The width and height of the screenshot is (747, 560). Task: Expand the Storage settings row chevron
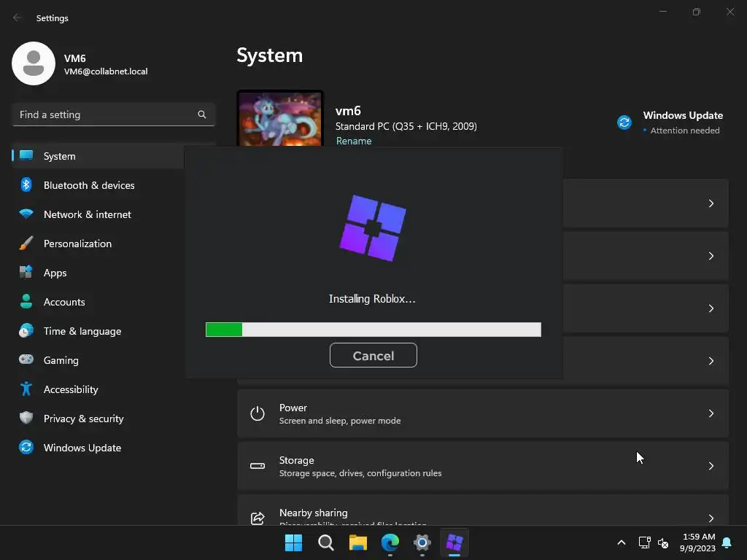711,466
